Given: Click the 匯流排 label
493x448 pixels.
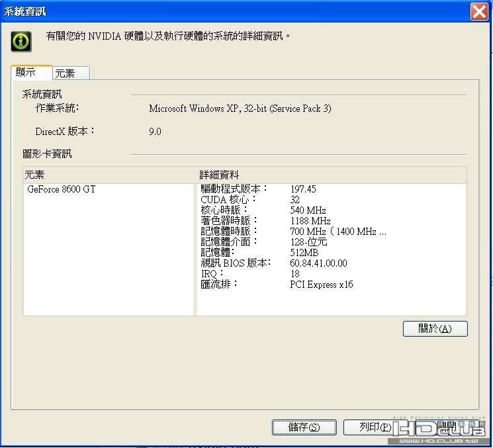Looking at the screenshot, I should pyautogui.click(x=219, y=284).
